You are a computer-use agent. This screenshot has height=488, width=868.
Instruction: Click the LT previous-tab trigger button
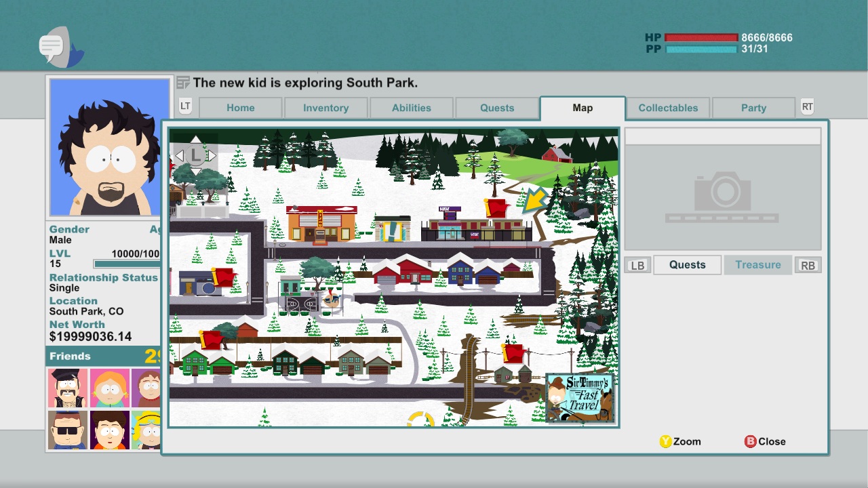[185, 106]
